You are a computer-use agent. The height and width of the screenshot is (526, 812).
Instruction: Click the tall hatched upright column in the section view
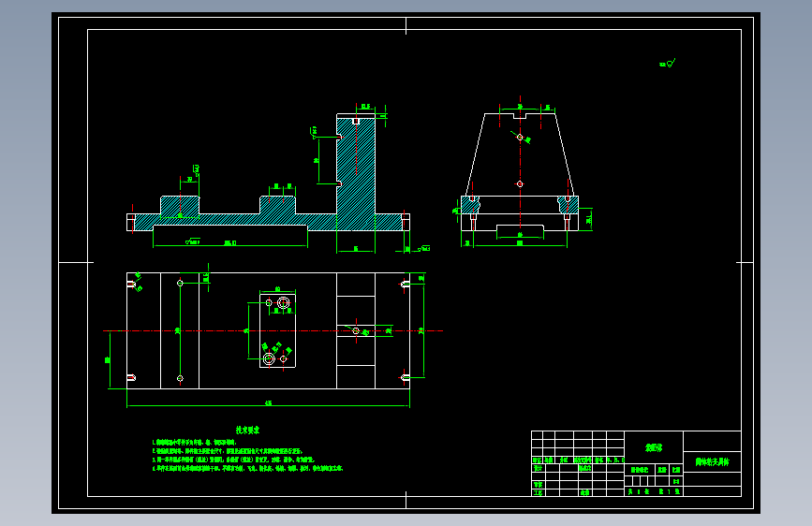356,166
